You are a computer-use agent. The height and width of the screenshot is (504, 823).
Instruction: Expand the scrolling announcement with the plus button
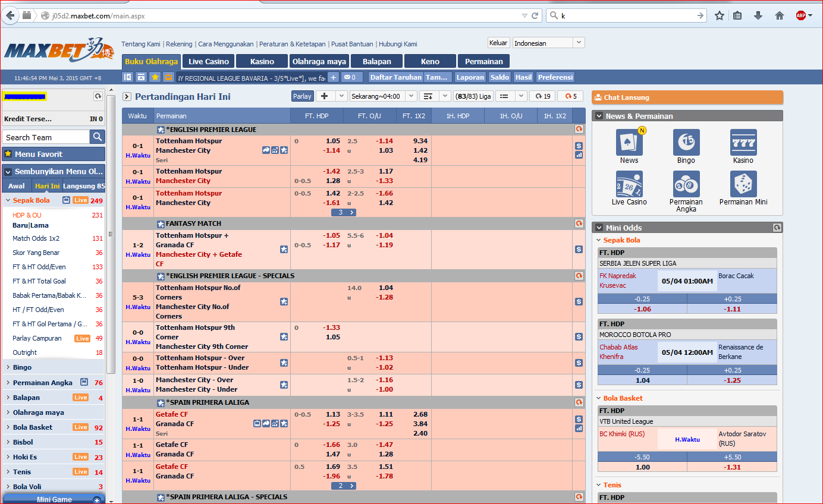333,77
